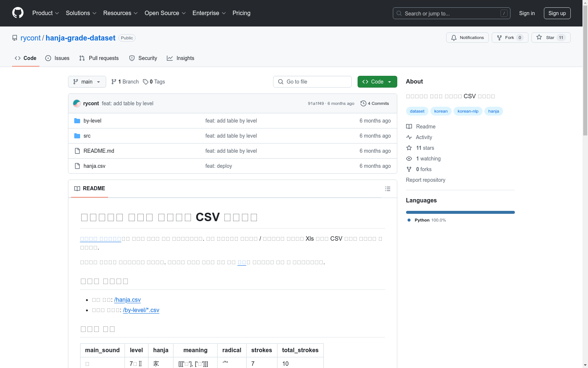View the 1 watching link
This screenshot has height=368, width=588.
point(423,159)
